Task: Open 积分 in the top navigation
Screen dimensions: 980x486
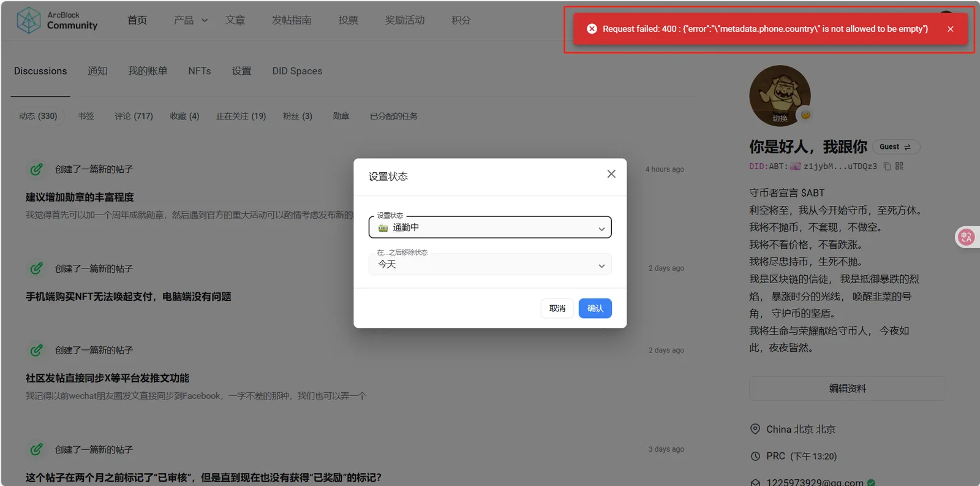Action: pos(461,20)
